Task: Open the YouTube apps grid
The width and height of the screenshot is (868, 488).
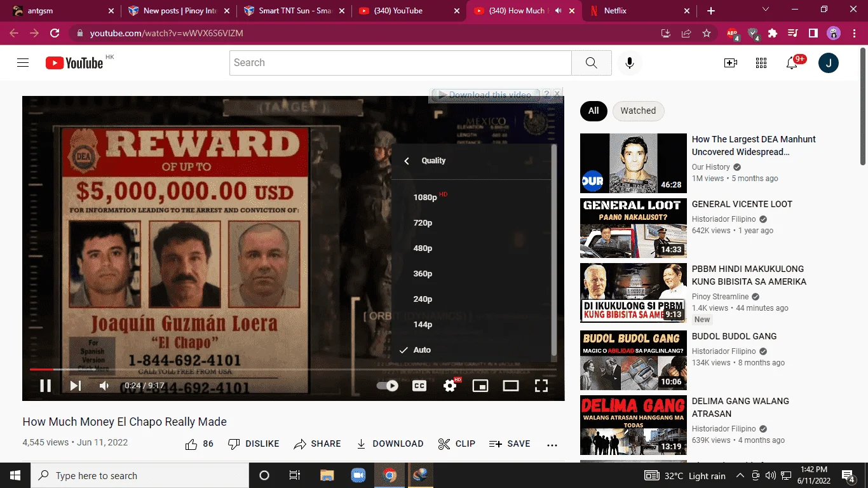Action: (761, 62)
